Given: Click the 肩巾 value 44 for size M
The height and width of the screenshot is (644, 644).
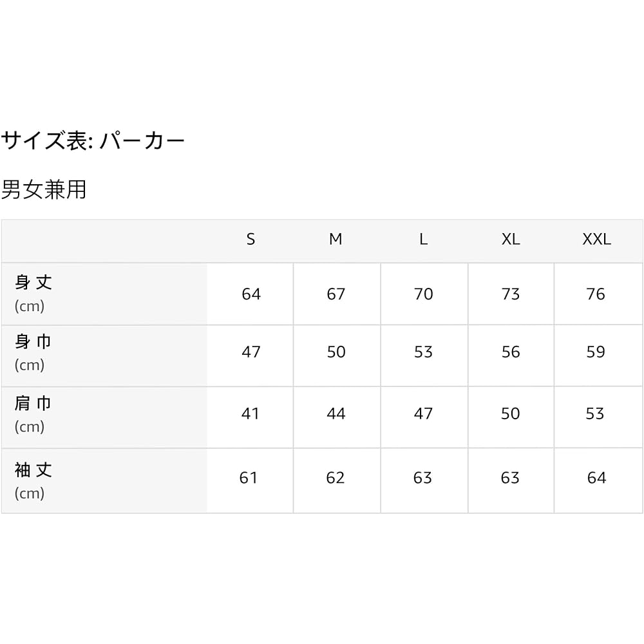Looking at the screenshot, I should pos(336,414).
